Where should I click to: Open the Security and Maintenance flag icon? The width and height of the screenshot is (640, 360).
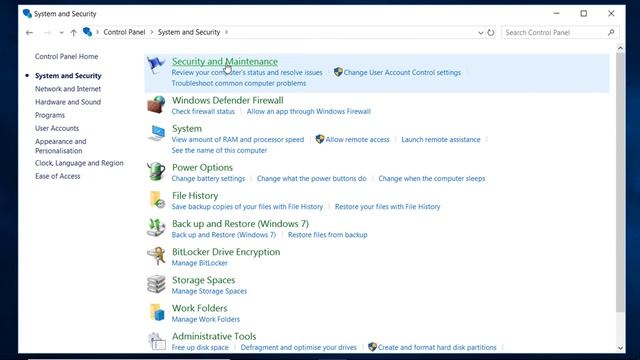click(x=156, y=65)
